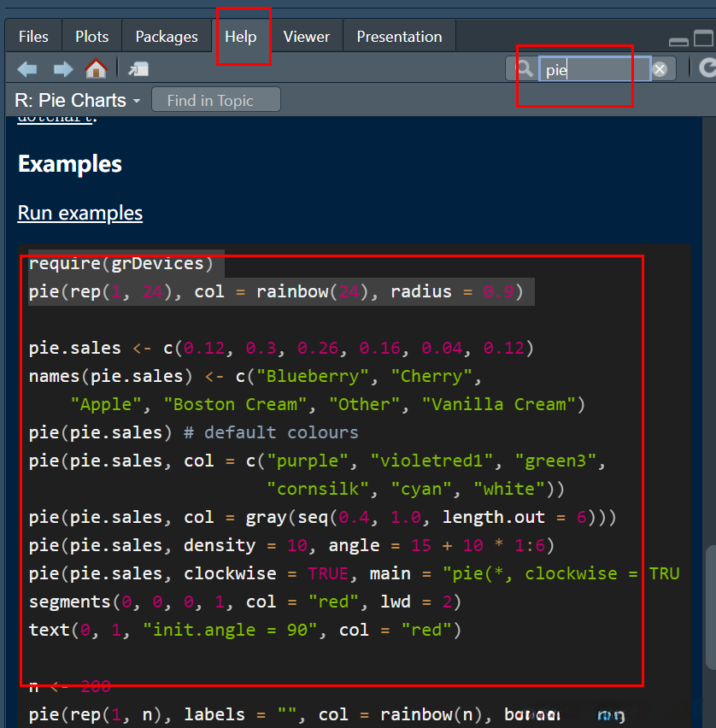Show help topic in new window
This screenshot has height=728, width=716.
[x=138, y=69]
